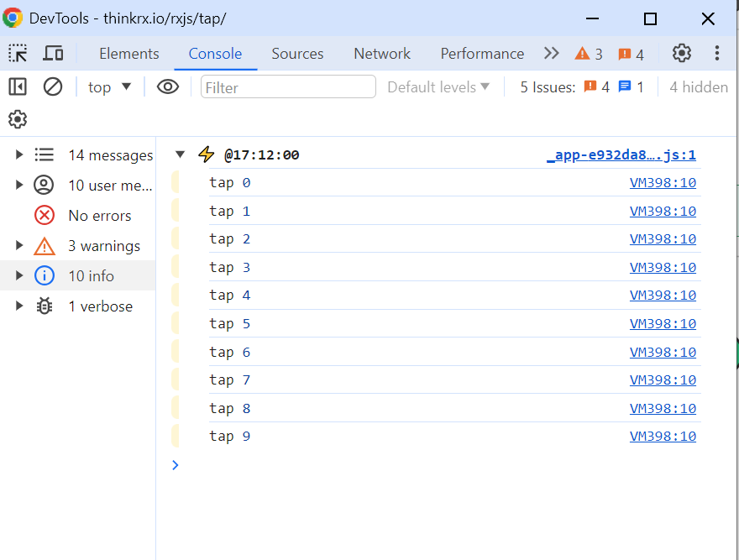Screen dimensions: 739x560
Task: Open the console settings gear
Action: (x=17, y=119)
